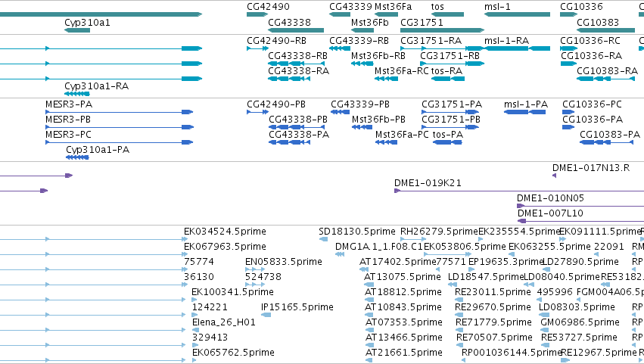
Task: Click EST GM06986.5prime label
Action: (580, 322)
